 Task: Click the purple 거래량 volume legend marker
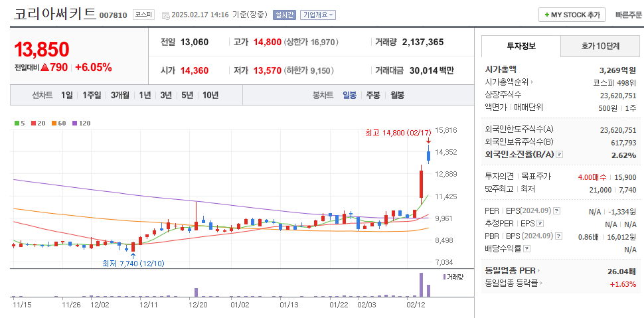click(x=444, y=277)
